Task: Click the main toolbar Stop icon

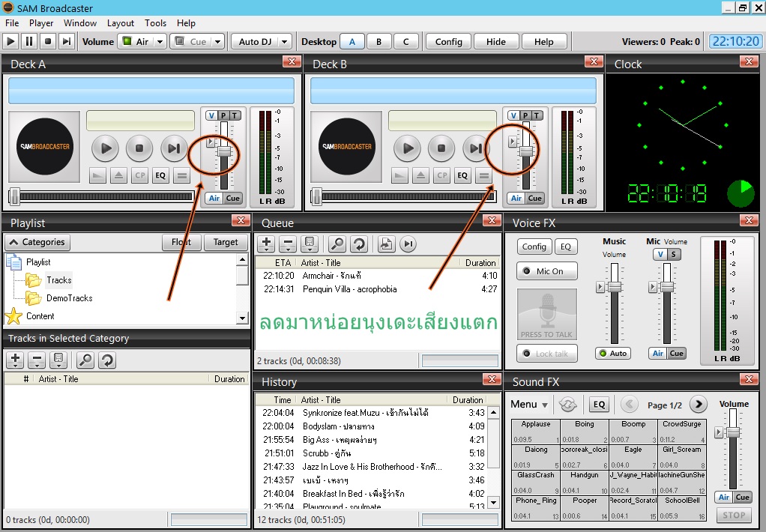Action: pos(48,41)
